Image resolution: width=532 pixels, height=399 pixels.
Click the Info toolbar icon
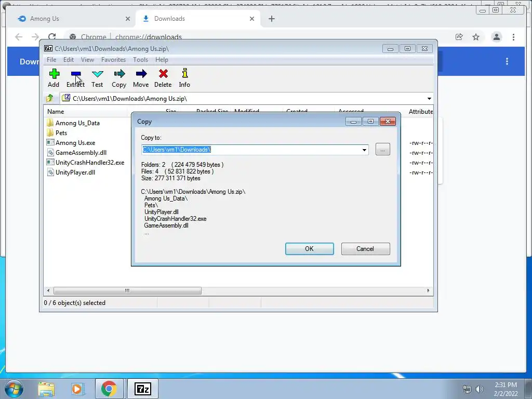tap(184, 78)
